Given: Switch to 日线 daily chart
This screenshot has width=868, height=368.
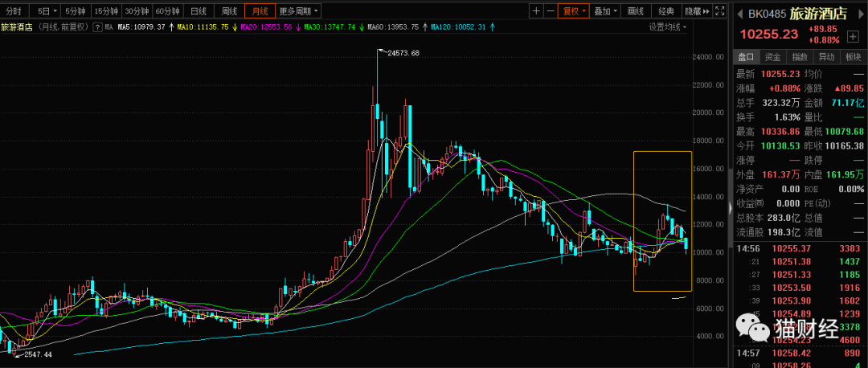Looking at the screenshot, I should (199, 11).
